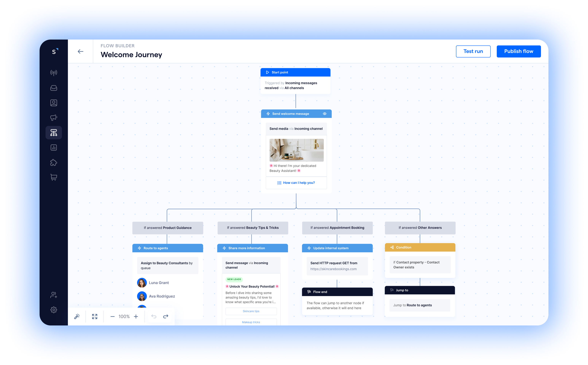588x365 pixels.
Task: Publish the Welcome Journey flow
Action: pos(518,51)
